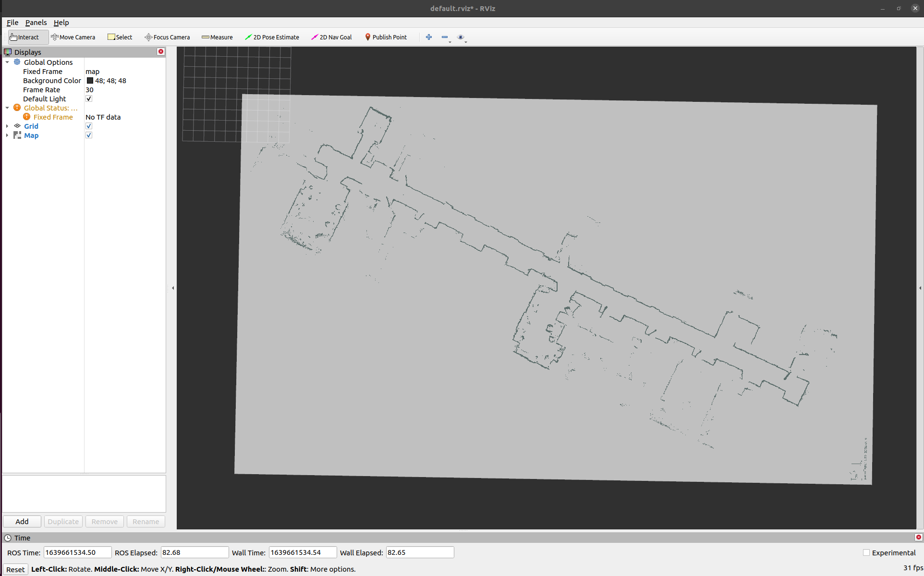The image size is (924, 576).
Task: Enable the Experimental checkbox
Action: pos(866,552)
